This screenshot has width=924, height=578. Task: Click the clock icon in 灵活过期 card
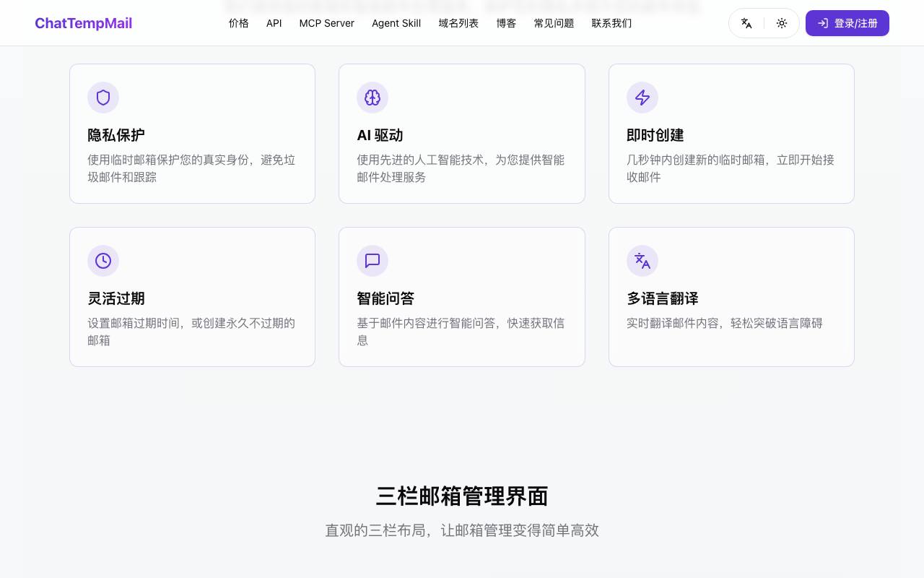click(x=103, y=261)
